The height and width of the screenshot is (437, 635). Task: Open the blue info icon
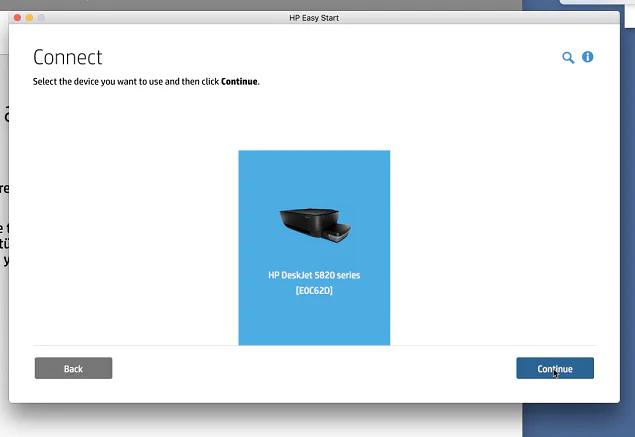(588, 57)
